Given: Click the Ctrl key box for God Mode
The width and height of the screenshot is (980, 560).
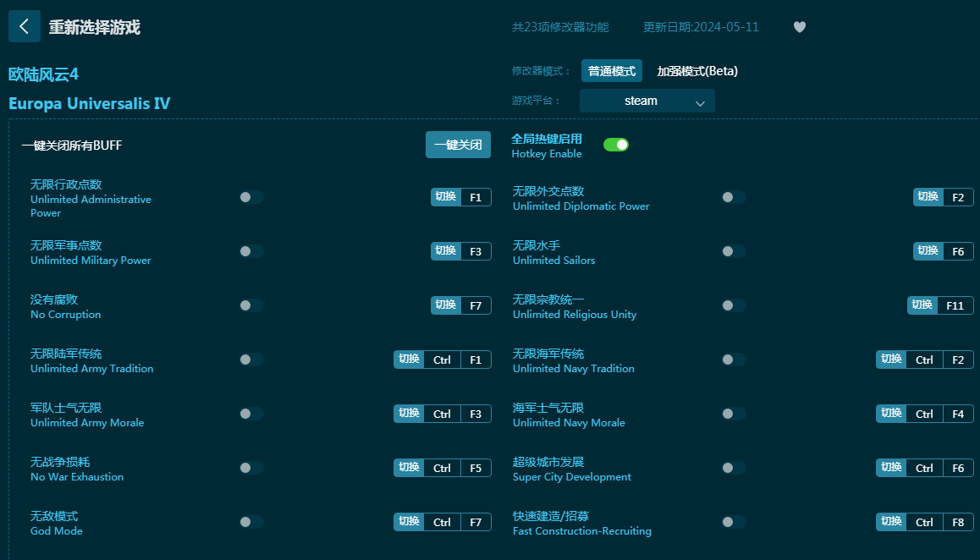Looking at the screenshot, I should coord(442,522).
